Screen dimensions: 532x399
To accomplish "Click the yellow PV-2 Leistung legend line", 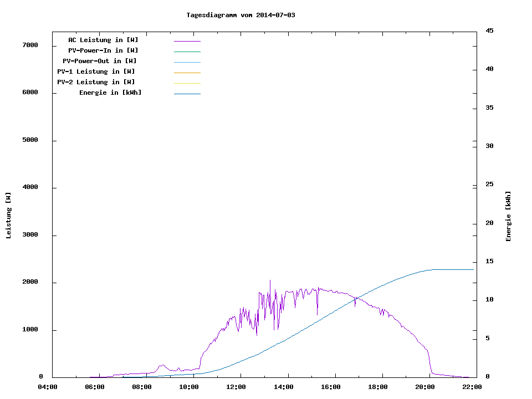I will click(187, 83).
